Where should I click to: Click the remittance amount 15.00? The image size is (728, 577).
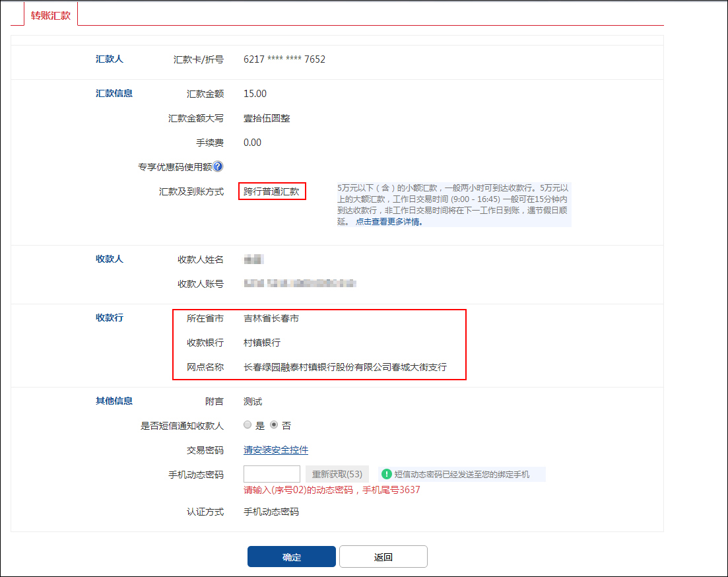pyautogui.click(x=255, y=94)
